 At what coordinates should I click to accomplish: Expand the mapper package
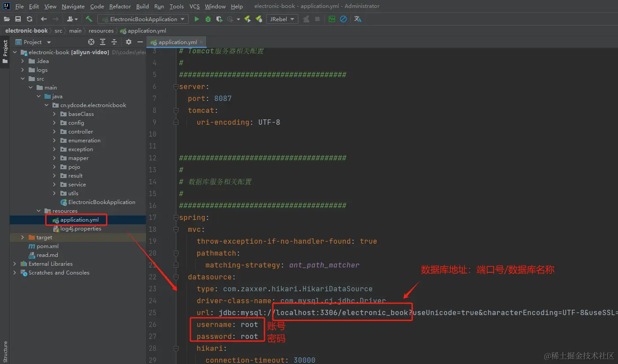(x=54, y=158)
